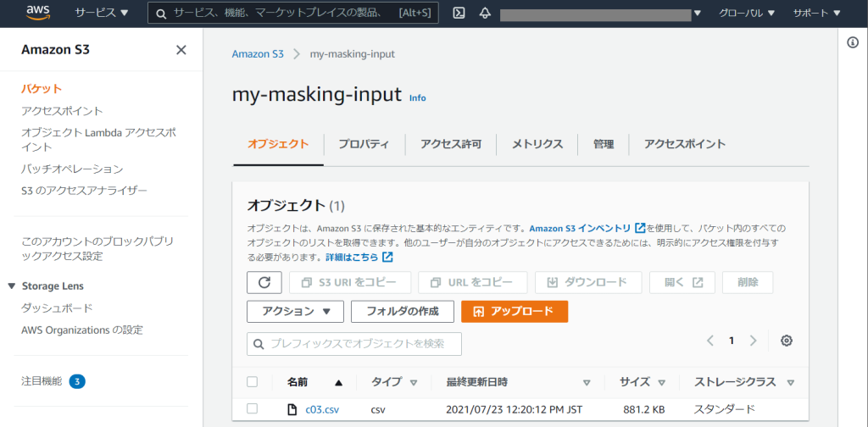868x427 pixels.
Task: Select all objects with header checkbox
Action: click(x=253, y=381)
